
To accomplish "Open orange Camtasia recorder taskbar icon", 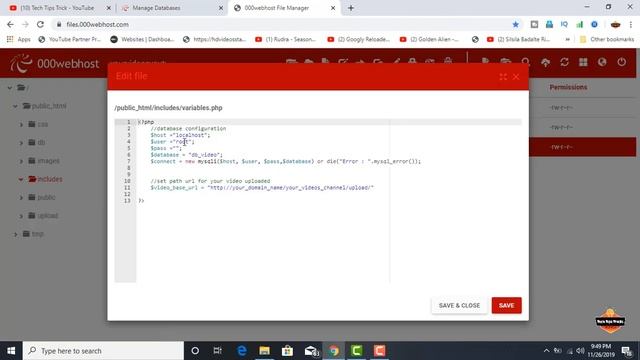I will coord(380,351).
